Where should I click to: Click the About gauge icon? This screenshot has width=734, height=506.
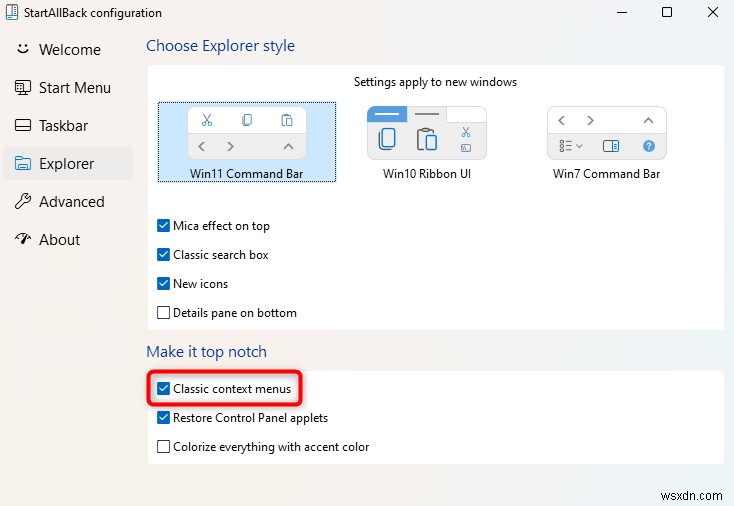click(x=22, y=239)
